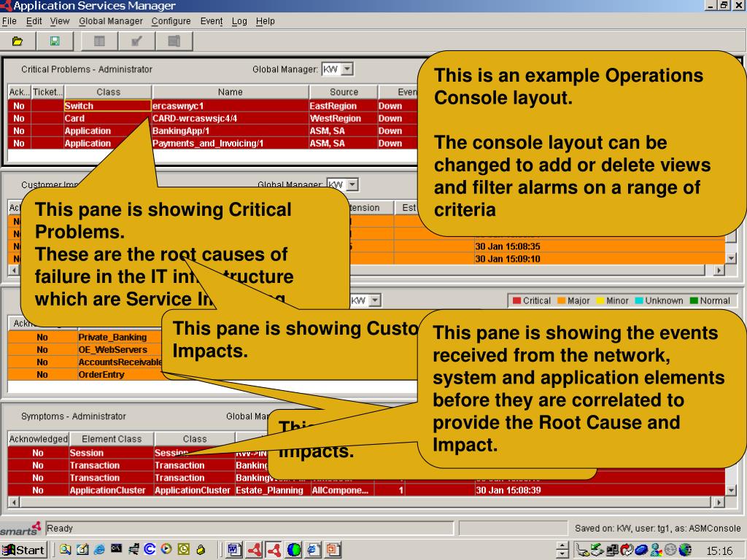This screenshot has height=560, width=747.
Task: Open the Windows Start menu
Action: [x=23, y=550]
